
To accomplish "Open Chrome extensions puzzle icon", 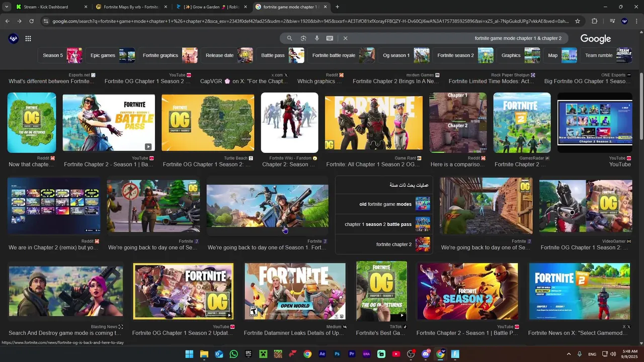I will coord(595,21).
